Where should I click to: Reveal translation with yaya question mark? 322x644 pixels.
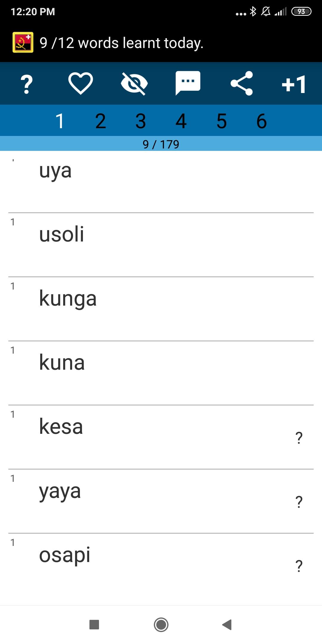(x=299, y=502)
